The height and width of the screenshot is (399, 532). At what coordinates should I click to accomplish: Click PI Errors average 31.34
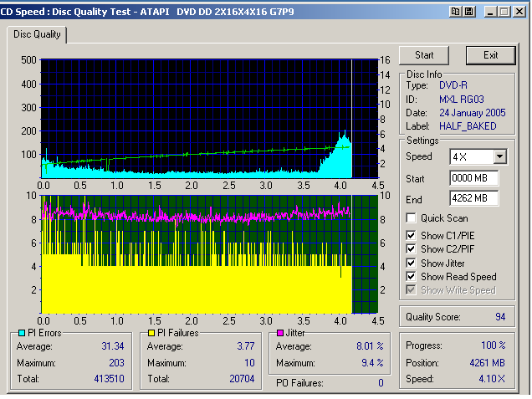click(113, 346)
